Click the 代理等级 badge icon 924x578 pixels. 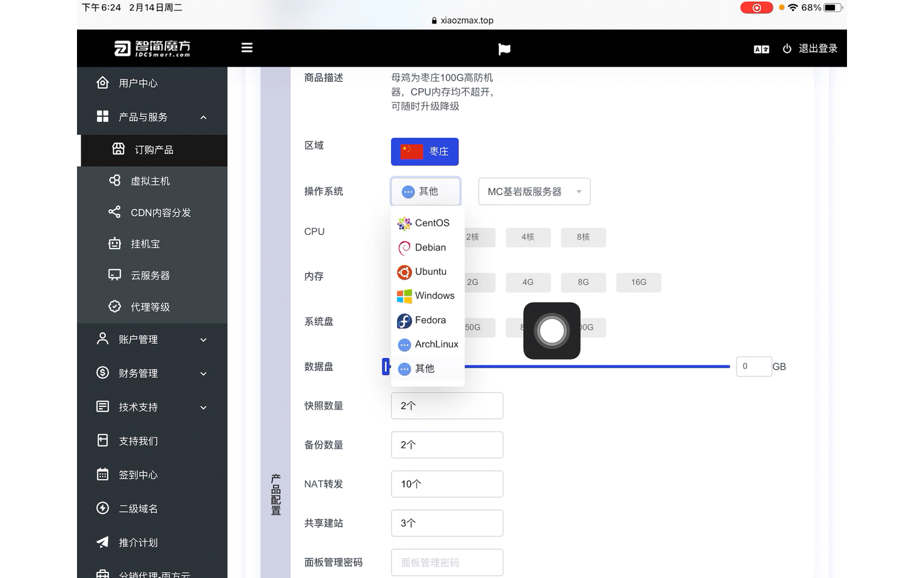point(114,306)
